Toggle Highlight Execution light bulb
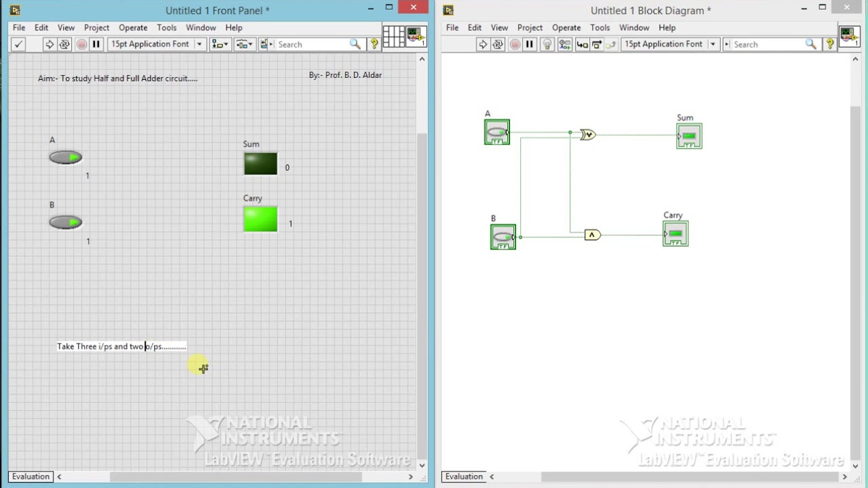 (548, 44)
